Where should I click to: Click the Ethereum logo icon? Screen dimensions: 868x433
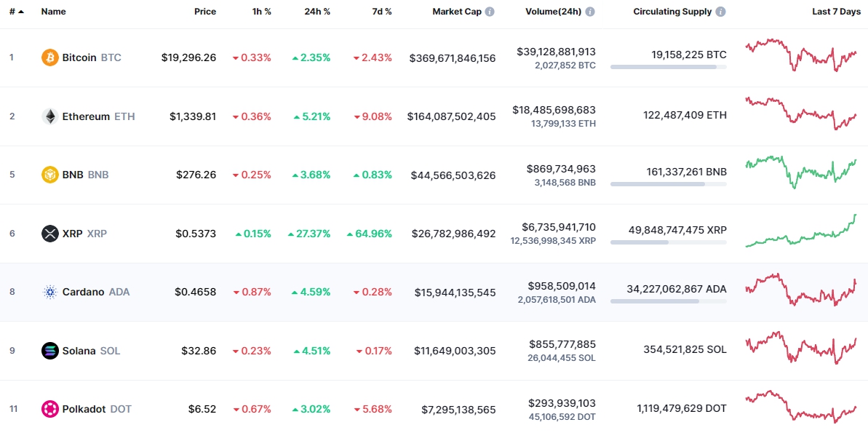tap(49, 116)
